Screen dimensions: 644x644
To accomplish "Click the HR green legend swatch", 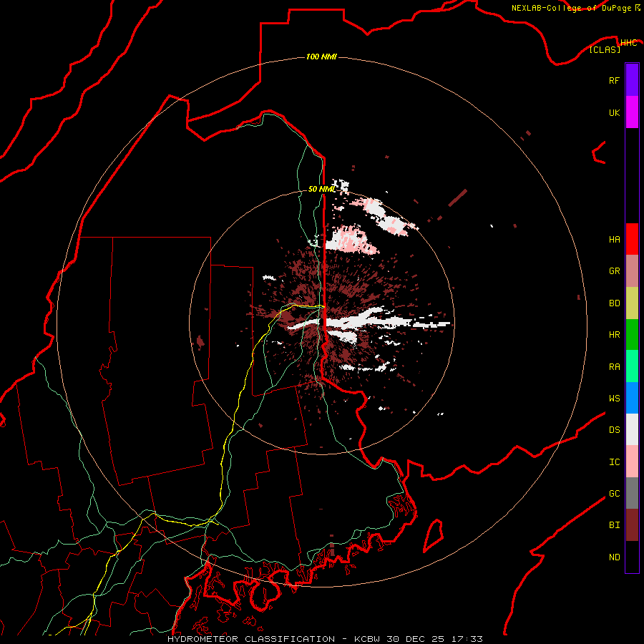I will (632, 335).
